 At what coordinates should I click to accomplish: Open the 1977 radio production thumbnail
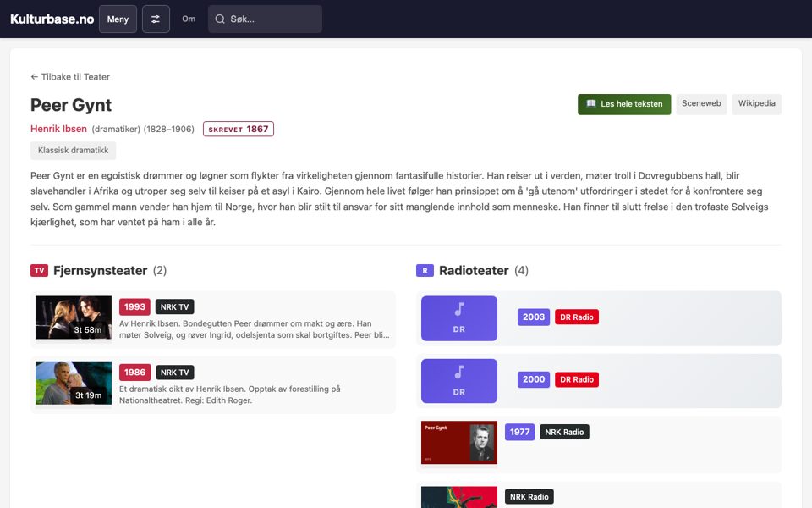[x=458, y=442]
